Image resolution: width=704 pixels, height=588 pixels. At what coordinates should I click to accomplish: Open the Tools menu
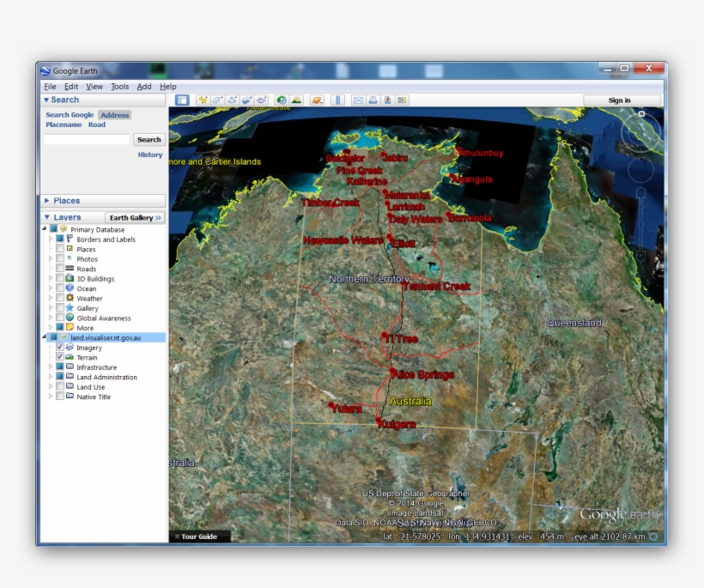pos(119,87)
